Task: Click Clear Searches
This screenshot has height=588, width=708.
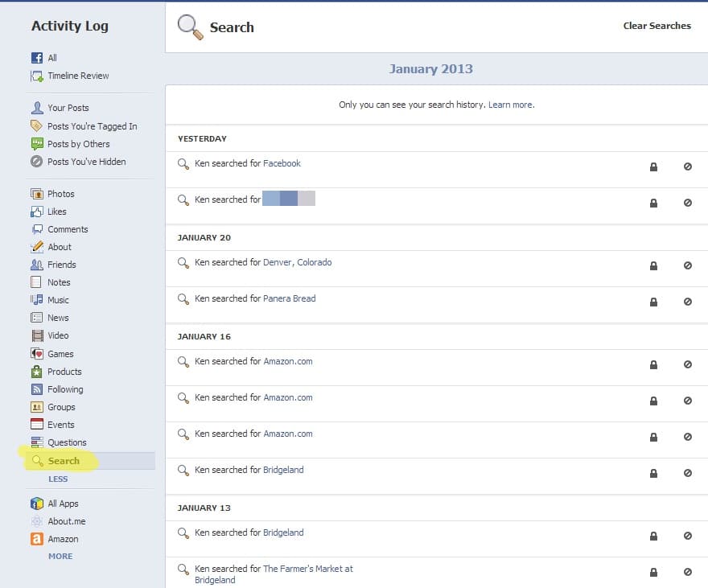Action: click(x=657, y=26)
